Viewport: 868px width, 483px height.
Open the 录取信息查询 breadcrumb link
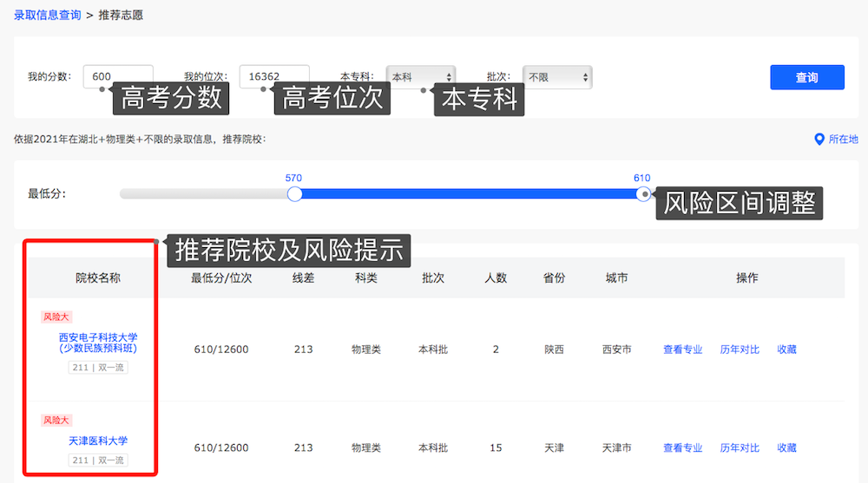click(x=48, y=16)
